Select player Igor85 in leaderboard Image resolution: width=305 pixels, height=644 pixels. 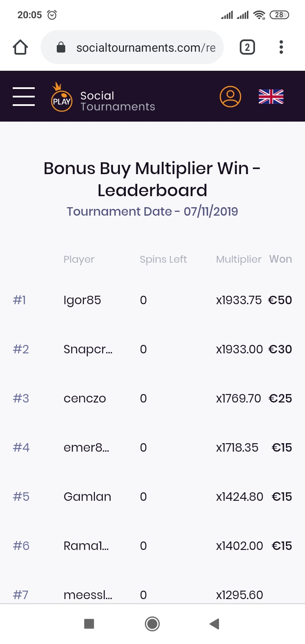(x=82, y=300)
